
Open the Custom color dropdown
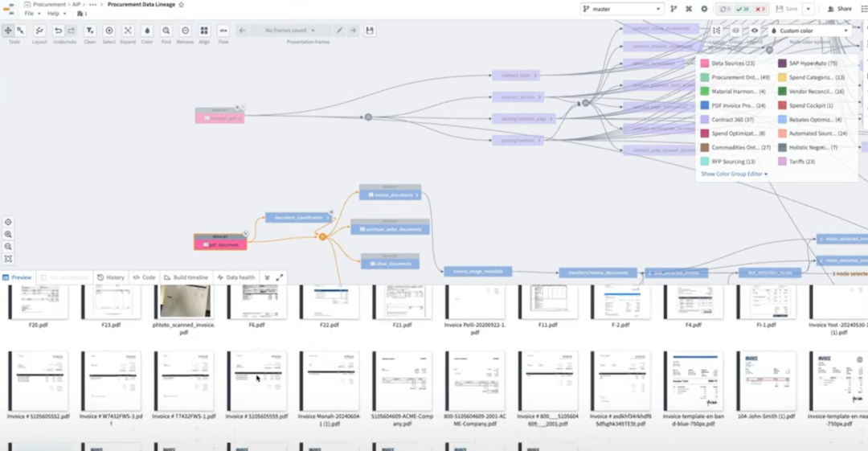coord(809,31)
